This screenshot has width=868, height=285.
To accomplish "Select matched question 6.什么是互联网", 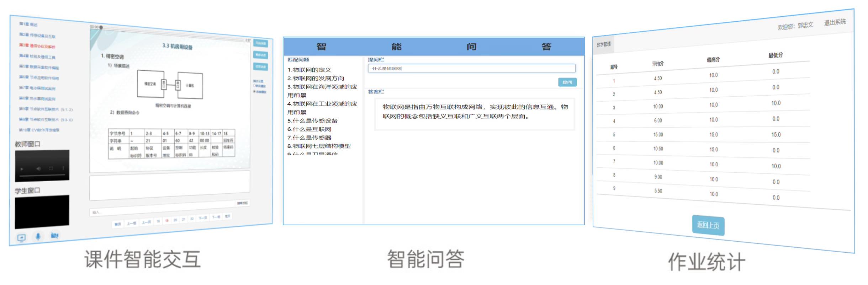I will (x=309, y=129).
